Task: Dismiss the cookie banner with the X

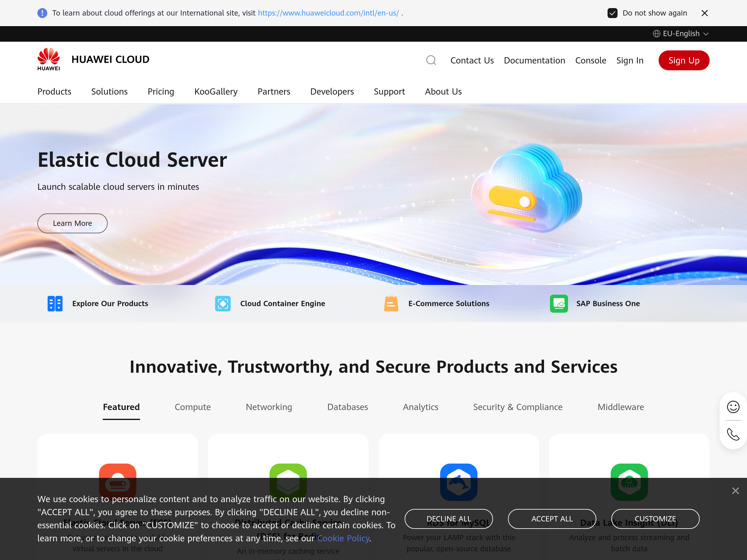Action: pyautogui.click(x=735, y=491)
